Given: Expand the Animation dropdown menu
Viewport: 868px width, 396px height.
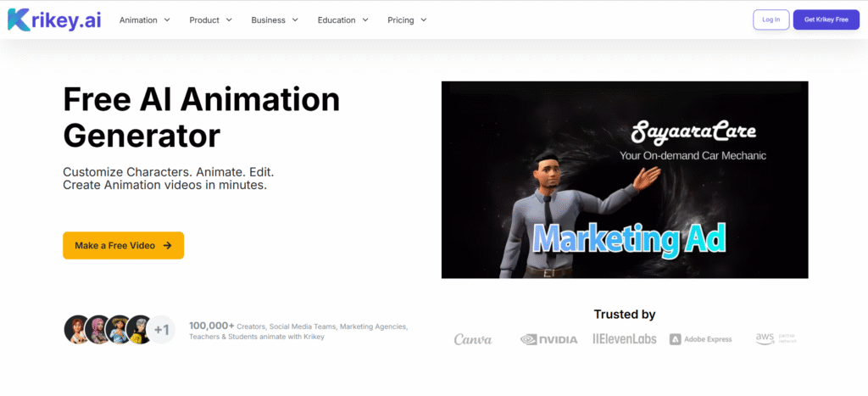Looking at the screenshot, I should click(x=144, y=20).
